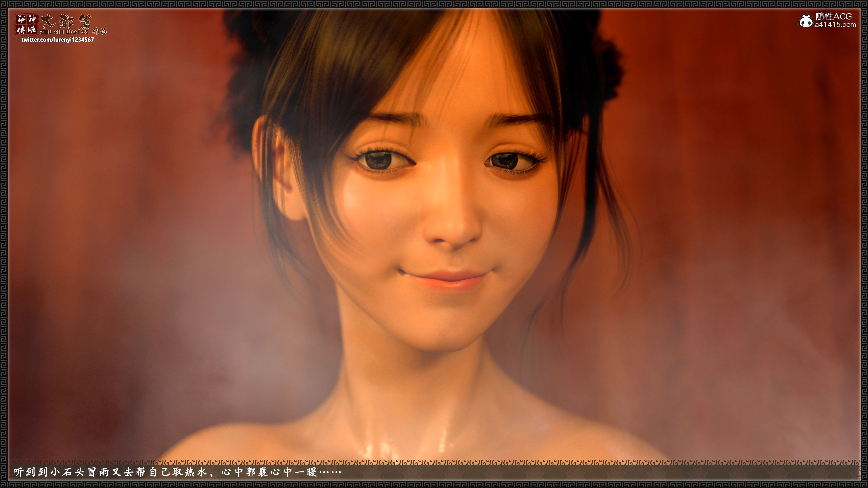Open the a41415.com watermark link
Screen dimensions: 868x488
click(835, 25)
